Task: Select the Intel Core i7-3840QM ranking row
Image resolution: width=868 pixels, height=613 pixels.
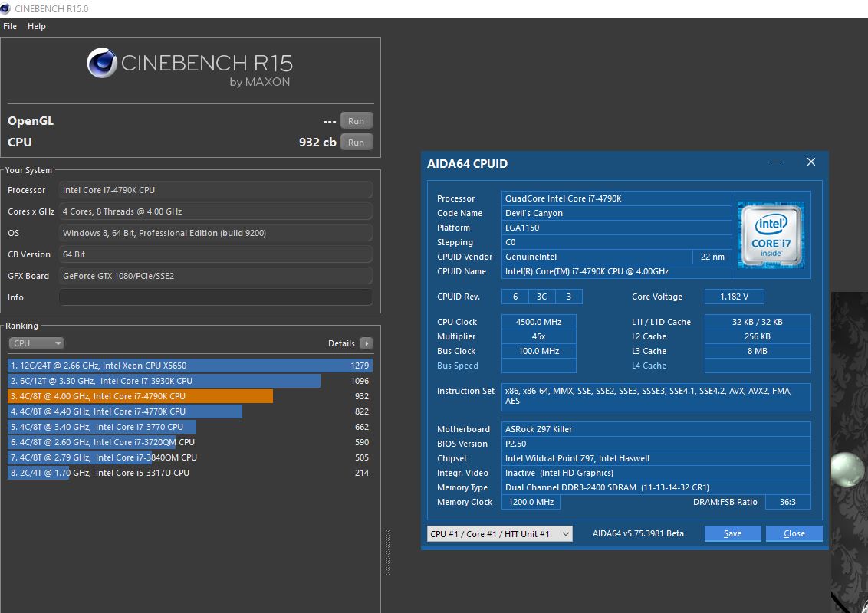Action: coord(190,457)
